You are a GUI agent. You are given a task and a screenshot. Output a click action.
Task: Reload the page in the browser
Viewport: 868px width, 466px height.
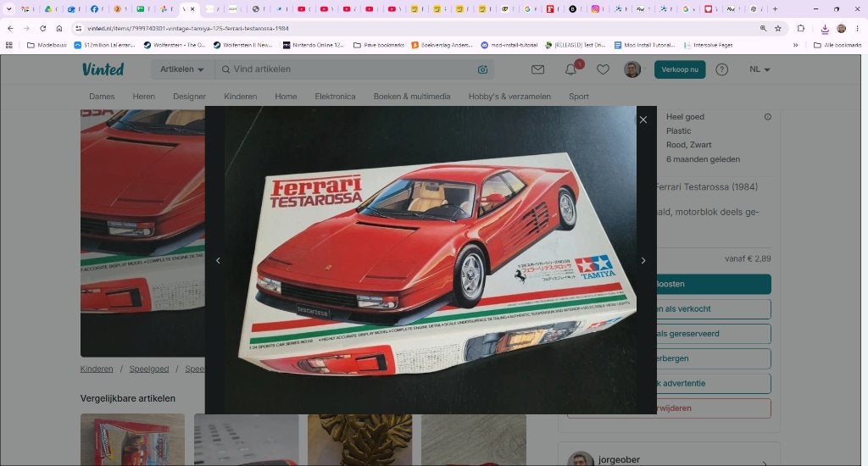point(42,28)
